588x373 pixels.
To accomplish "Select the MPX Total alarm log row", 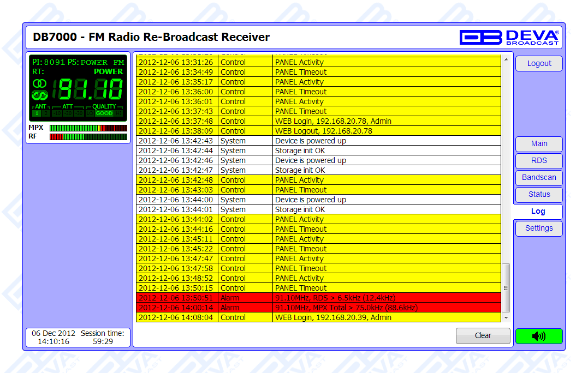I will 318,308.
